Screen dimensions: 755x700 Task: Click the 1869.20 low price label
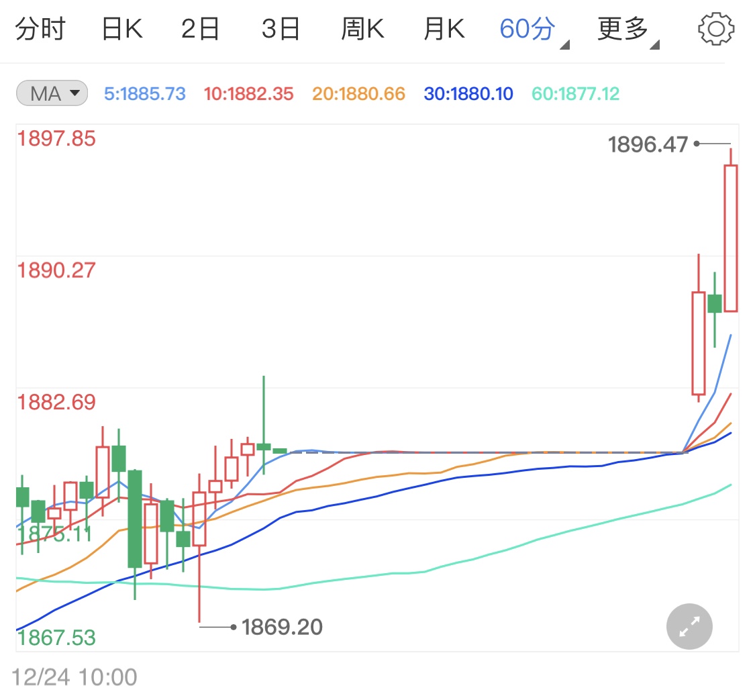click(x=282, y=627)
